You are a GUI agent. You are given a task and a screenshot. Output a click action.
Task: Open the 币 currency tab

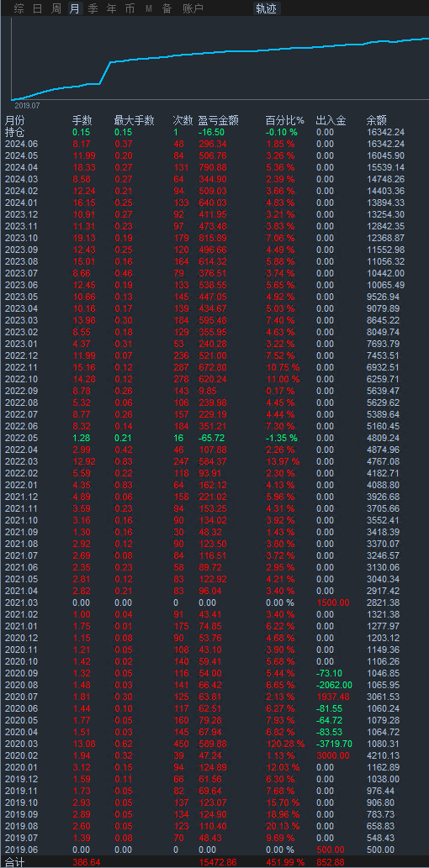130,8
